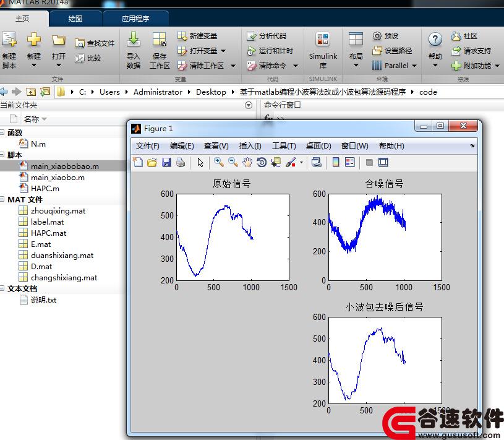Click Set Path (设置路径) button
The width and height of the screenshot is (504, 440).
coord(392,51)
